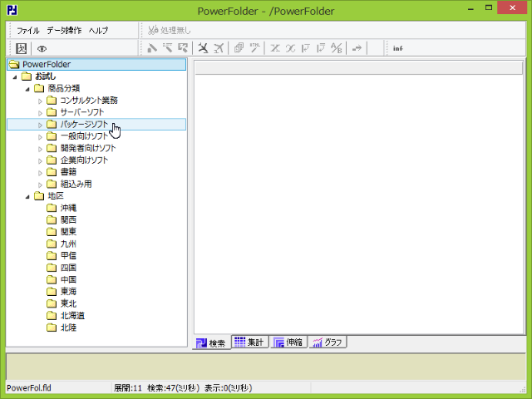Open the データ操作 menu
The width and height of the screenshot is (532, 399).
(64, 31)
